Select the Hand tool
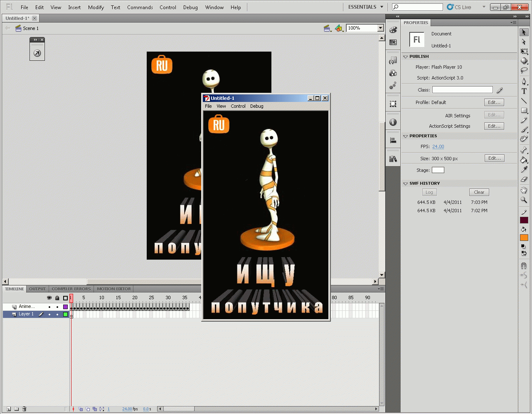Viewport: 532px width, 414px height. pyautogui.click(x=524, y=190)
